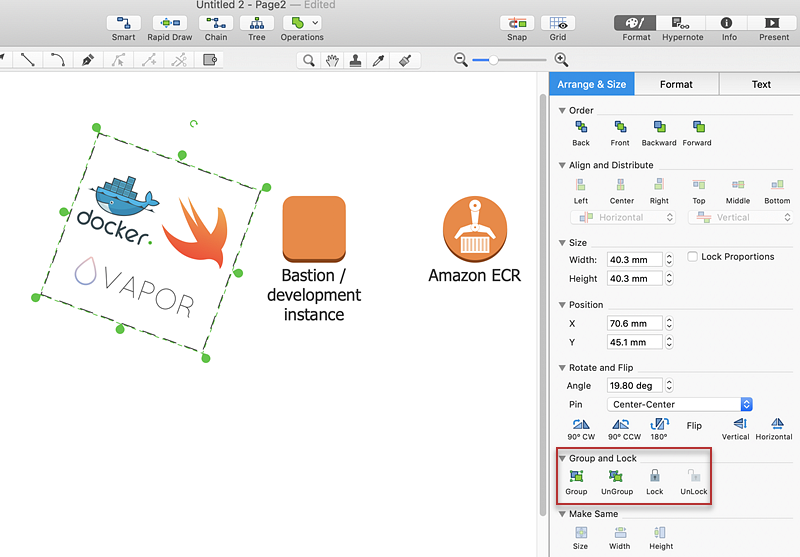Choose the Stamp tool

(x=356, y=61)
